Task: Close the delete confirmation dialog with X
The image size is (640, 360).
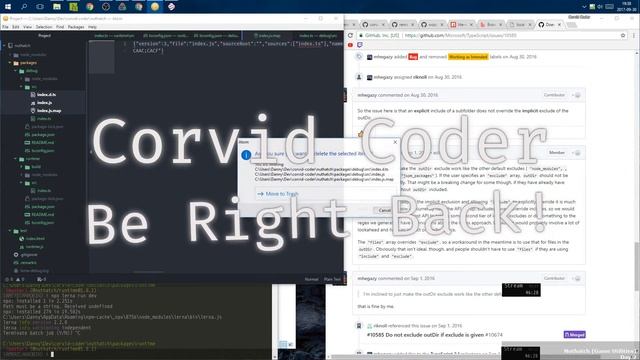Action: click(395, 142)
